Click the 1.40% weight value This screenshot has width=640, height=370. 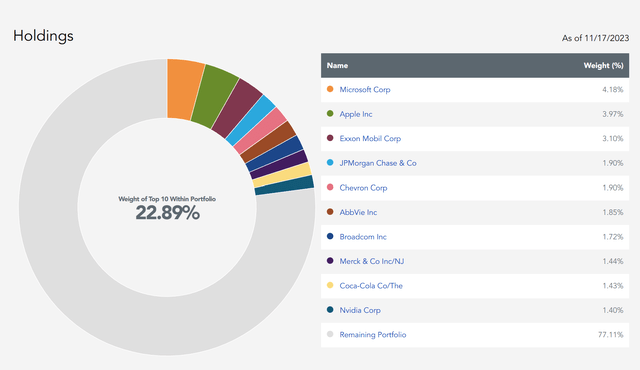[x=613, y=310]
